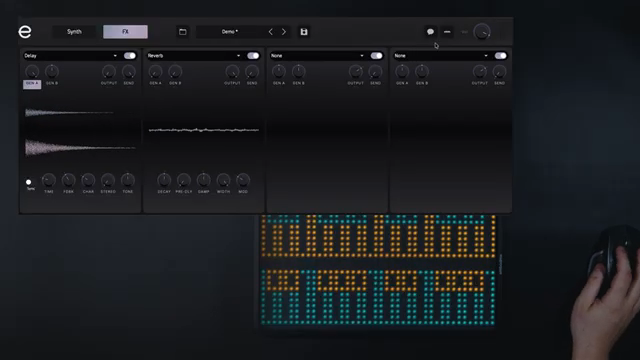Toggle the third FX slot power switch
The width and height of the screenshot is (640, 360).
tap(376, 56)
